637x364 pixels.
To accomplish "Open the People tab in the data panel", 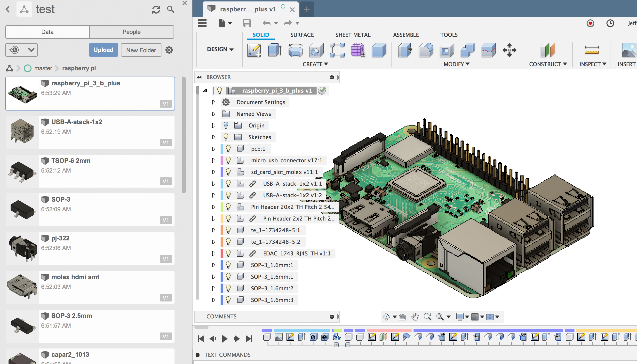I will click(x=131, y=32).
